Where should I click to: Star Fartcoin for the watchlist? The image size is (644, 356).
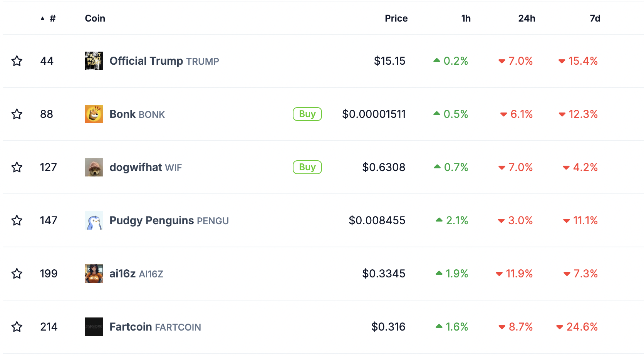[x=17, y=327]
